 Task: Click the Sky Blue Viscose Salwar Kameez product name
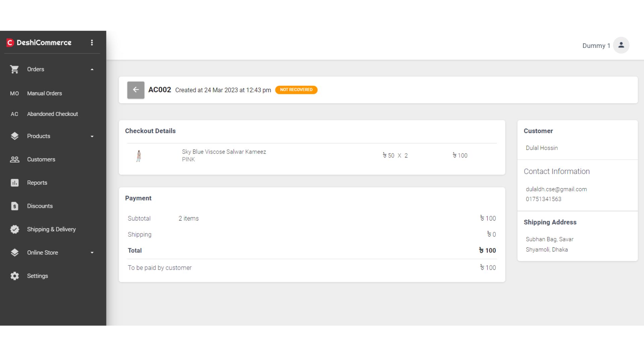[x=224, y=152]
